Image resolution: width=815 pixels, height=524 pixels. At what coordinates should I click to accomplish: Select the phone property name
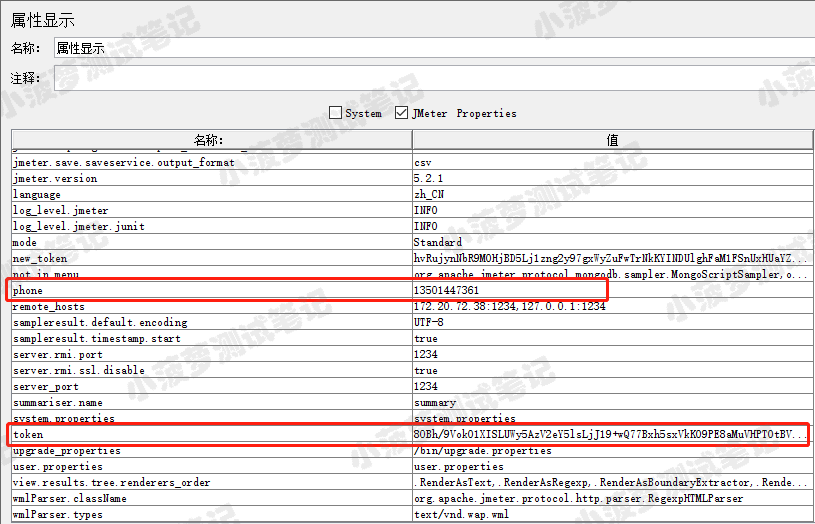(28, 291)
